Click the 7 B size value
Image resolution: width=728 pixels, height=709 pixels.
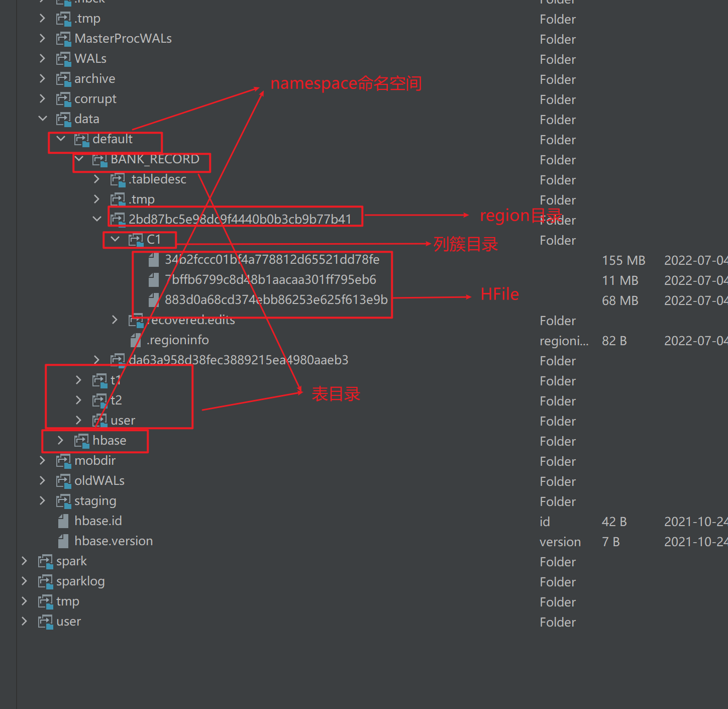click(610, 542)
